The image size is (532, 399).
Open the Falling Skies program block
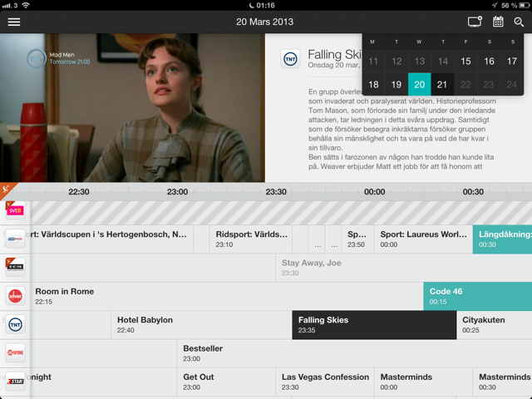(374, 325)
